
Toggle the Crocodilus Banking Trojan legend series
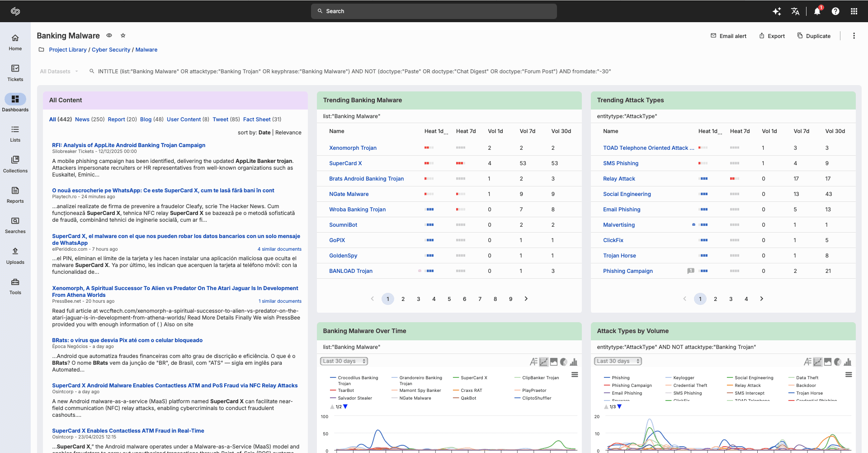point(354,381)
